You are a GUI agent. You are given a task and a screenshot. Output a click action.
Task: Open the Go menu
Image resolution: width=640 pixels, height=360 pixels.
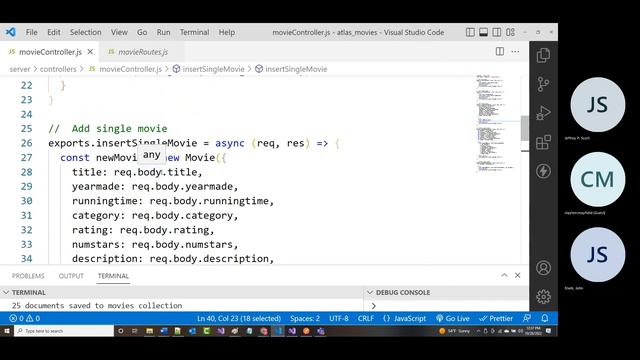click(x=142, y=32)
